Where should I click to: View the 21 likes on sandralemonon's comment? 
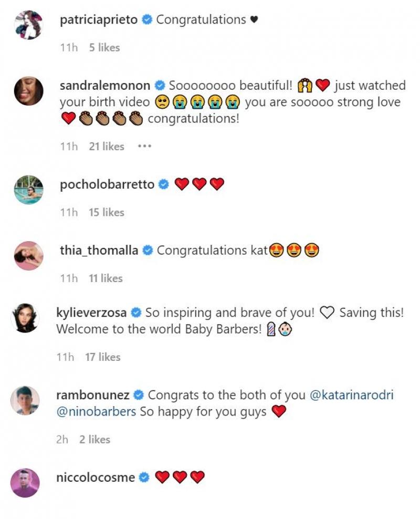(x=107, y=146)
